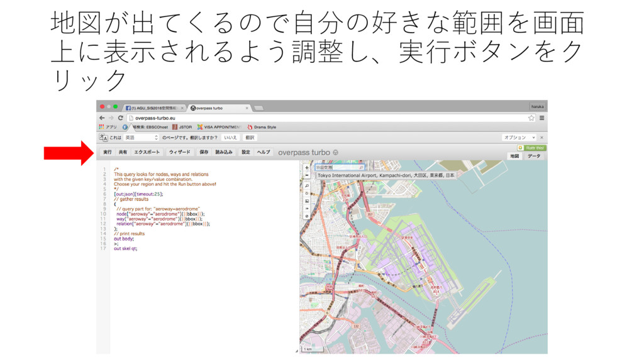The image size is (644, 362).
Task: Click the relation["aeroway"="aerodrome"] query line
Action: click(x=163, y=224)
